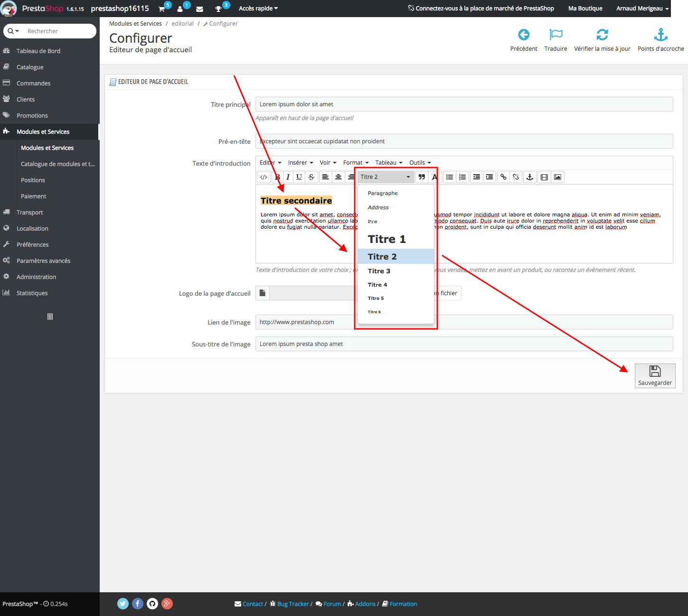
Task: Click the Sauvegarder button
Action: coord(655,375)
